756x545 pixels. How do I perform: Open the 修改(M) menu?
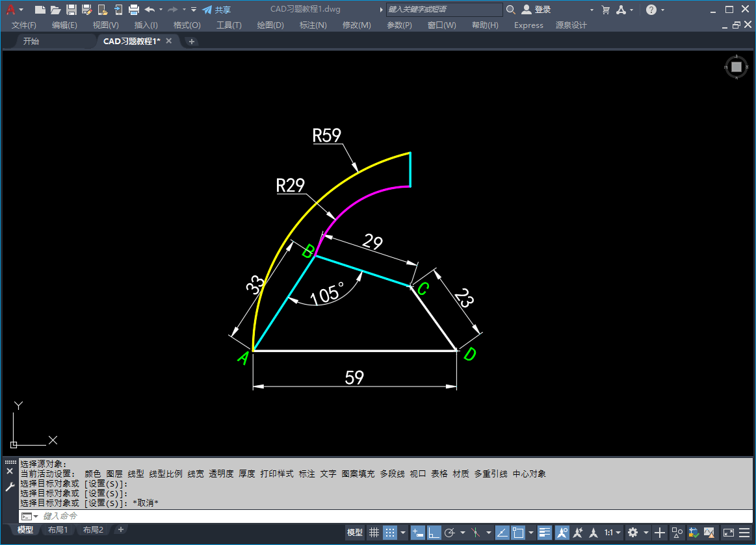(357, 25)
